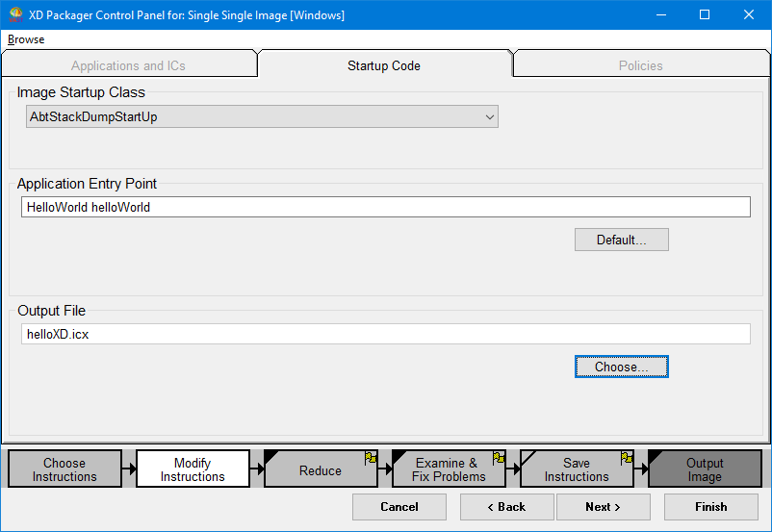Screen dimensions: 772x532
Task: Switch to the Policies tab
Action: (x=640, y=65)
